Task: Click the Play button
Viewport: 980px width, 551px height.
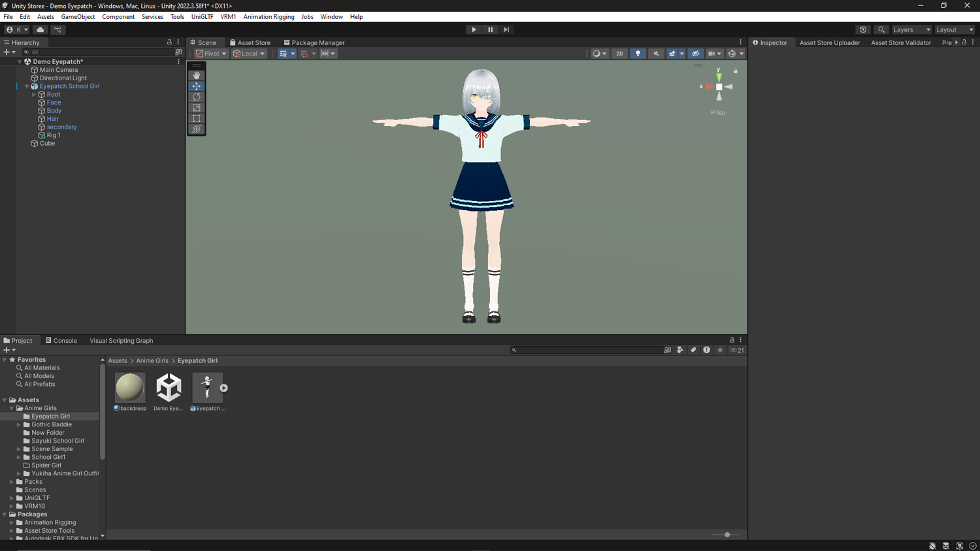Action: (474, 29)
